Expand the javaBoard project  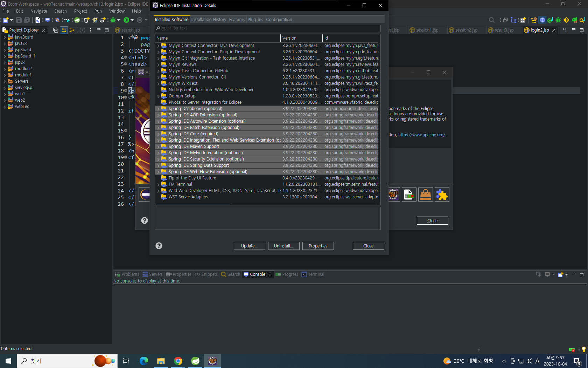coord(5,37)
